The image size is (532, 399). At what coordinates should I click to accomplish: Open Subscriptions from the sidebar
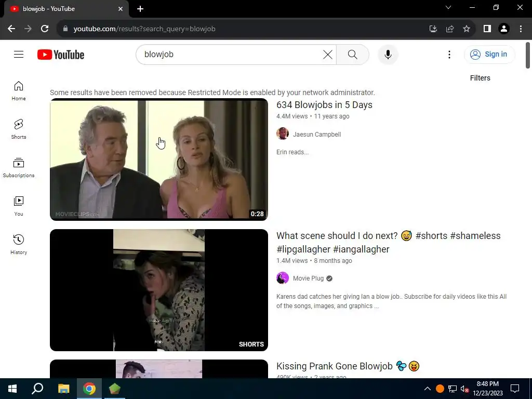click(19, 168)
